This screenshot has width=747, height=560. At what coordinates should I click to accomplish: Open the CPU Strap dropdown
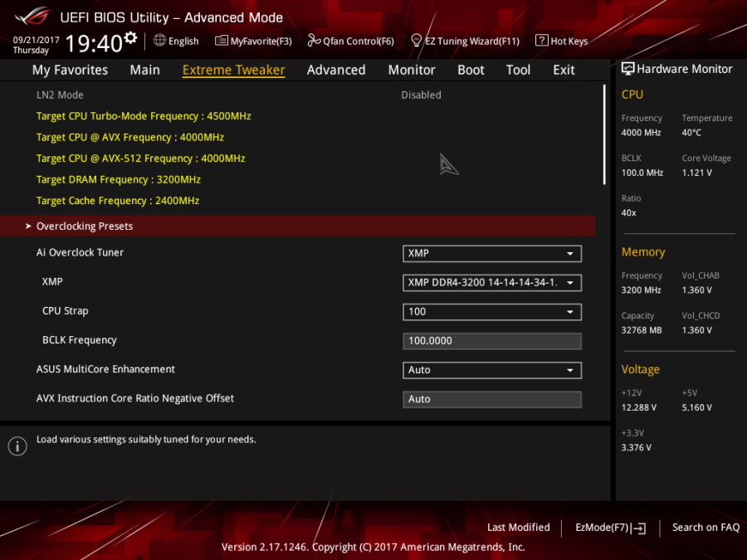[492, 312]
